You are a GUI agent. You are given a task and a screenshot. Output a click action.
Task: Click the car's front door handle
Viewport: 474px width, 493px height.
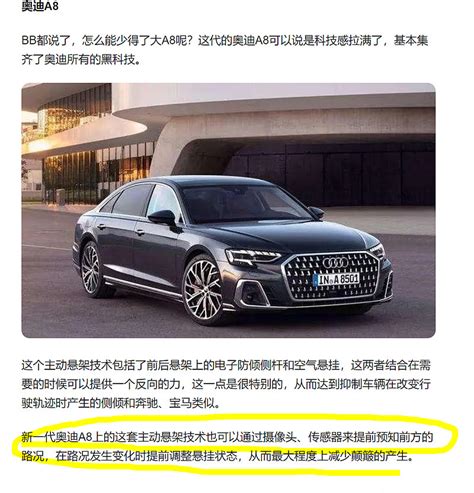click(139, 232)
